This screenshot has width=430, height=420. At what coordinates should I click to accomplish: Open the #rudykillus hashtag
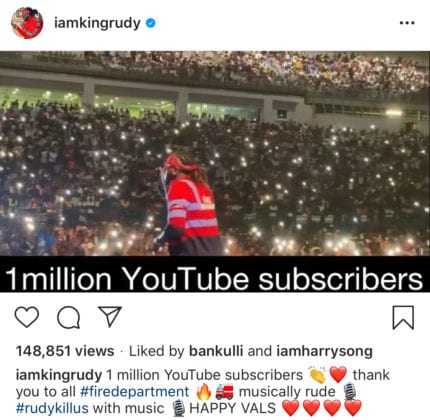[x=52, y=408]
